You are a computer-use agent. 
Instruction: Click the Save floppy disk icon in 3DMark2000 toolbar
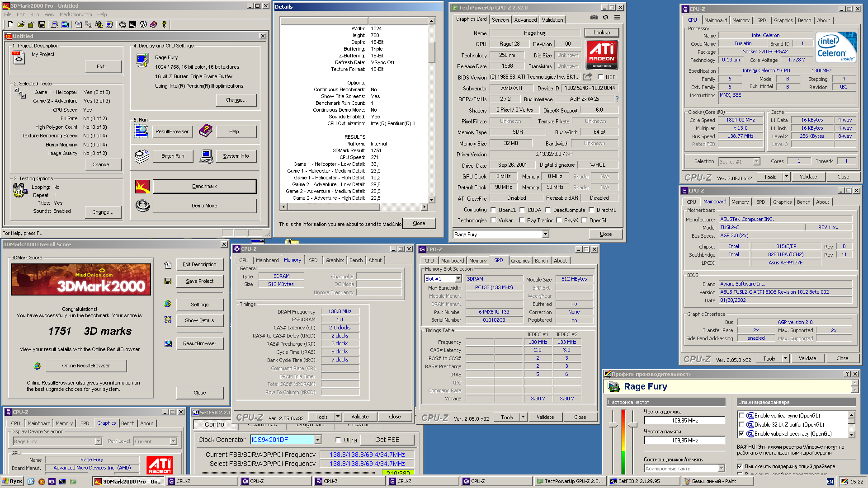coord(42,24)
